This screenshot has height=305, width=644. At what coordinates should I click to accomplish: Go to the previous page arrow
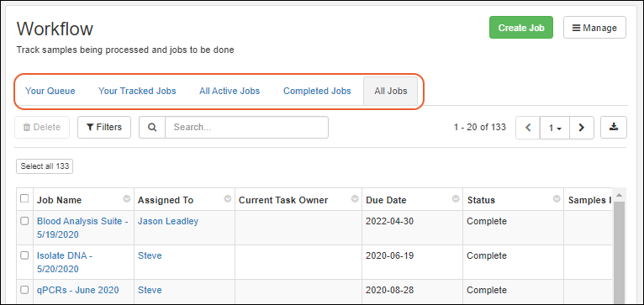[x=528, y=128]
